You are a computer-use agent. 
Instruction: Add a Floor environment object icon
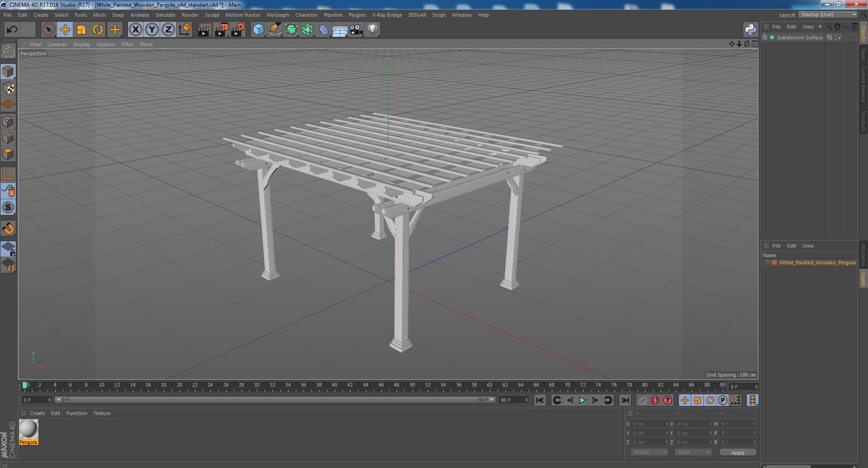(x=340, y=30)
